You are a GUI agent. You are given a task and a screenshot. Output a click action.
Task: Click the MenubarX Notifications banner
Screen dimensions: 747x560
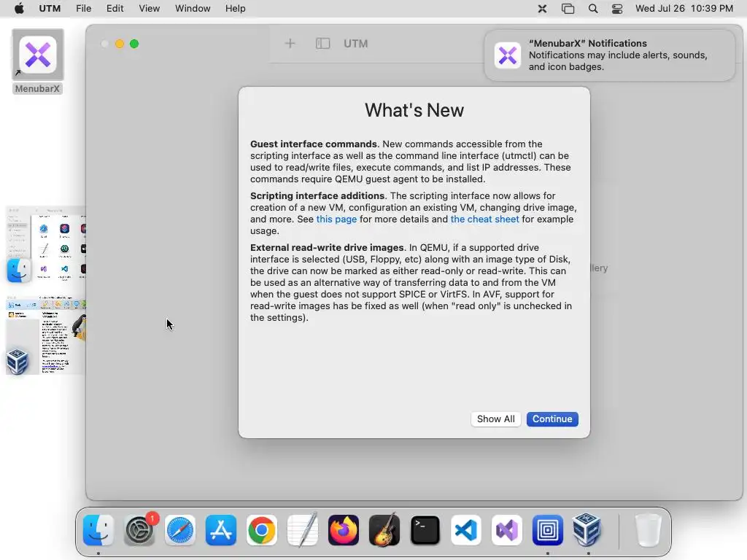tap(610, 55)
